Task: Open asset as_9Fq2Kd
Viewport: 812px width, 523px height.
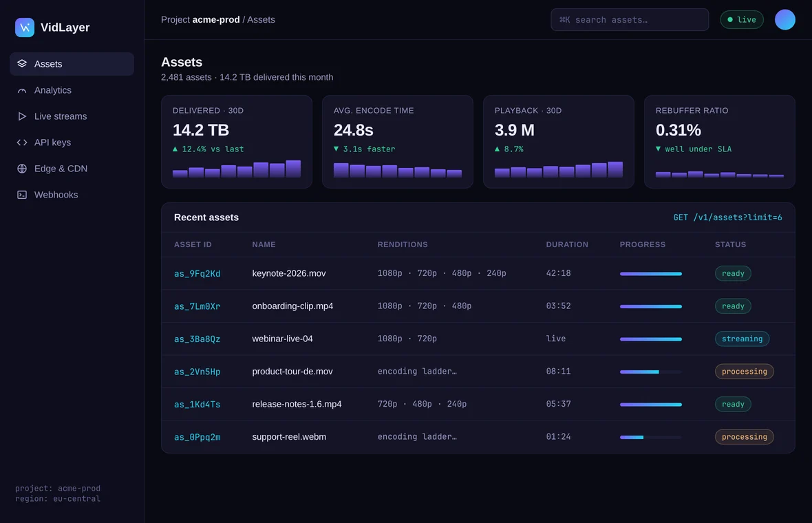Action: coord(197,273)
